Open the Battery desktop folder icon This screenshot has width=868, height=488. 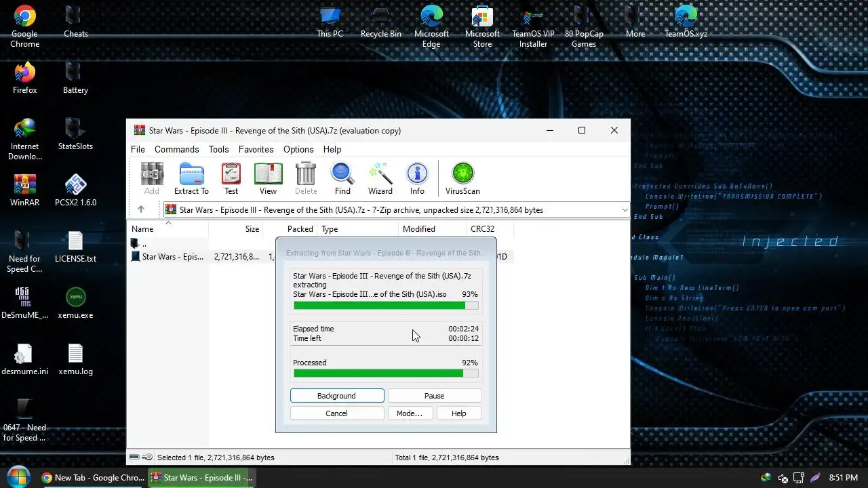click(x=75, y=78)
